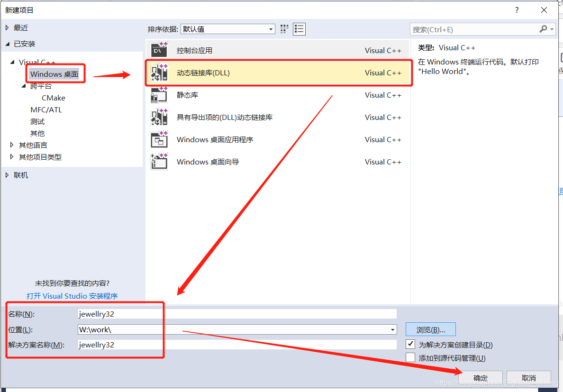Collapse the Visual C++ tree node
This screenshot has height=392, width=563.
click(x=13, y=62)
